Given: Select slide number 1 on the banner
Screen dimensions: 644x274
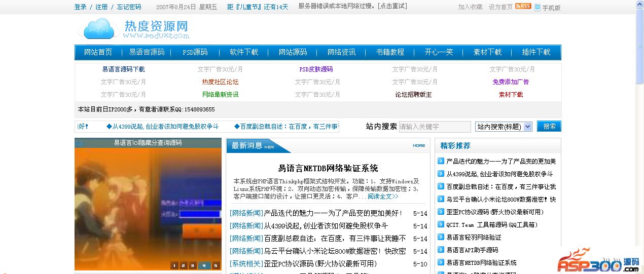Looking at the screenshot, I should pyautogui.click(x=174, y=265).
